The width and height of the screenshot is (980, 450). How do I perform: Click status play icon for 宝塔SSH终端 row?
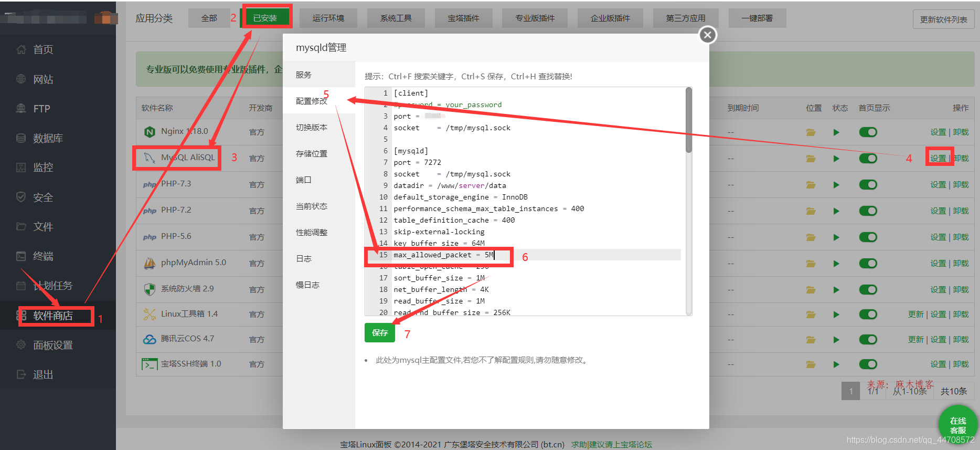836,364
